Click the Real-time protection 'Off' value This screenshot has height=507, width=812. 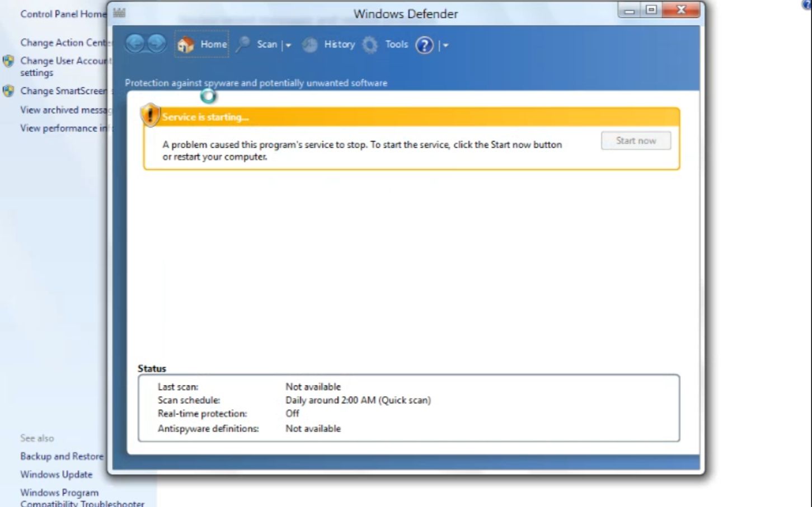[292, 414]
